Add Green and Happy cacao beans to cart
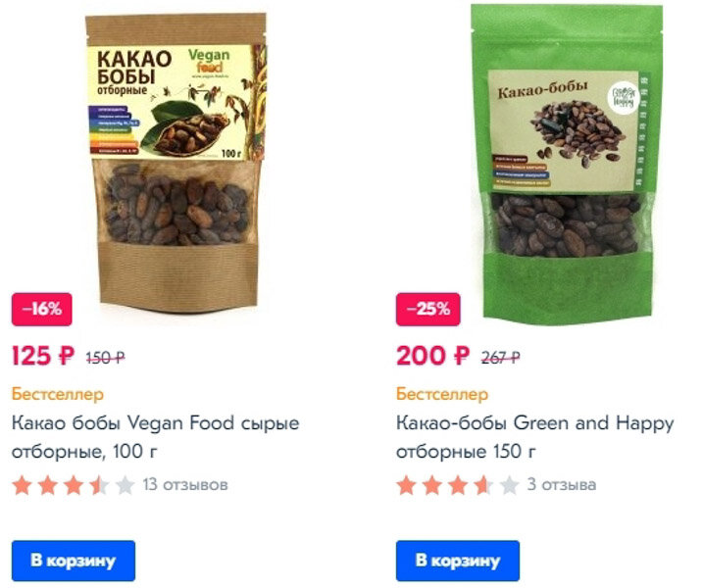Image resolution: width=703 pixels, height=588 pixels. coord(458,561)
